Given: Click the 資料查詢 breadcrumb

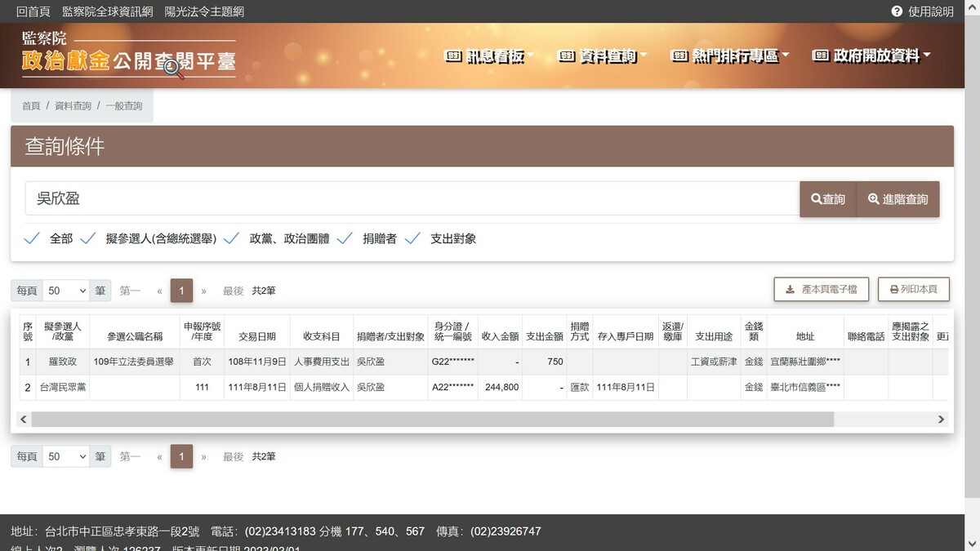Looking at the screenshot, I should click(73, 106).
